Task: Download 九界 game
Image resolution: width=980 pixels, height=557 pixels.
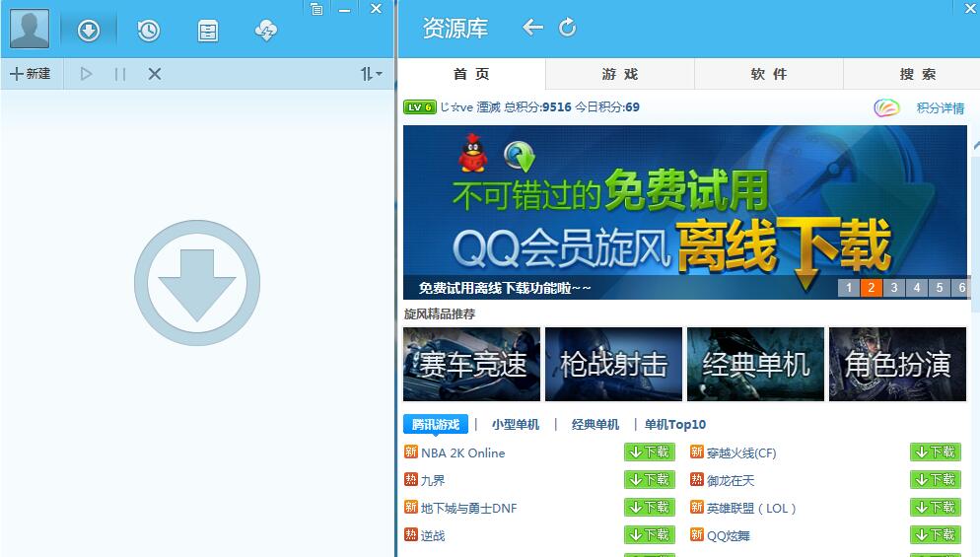Action: (650, 479)
